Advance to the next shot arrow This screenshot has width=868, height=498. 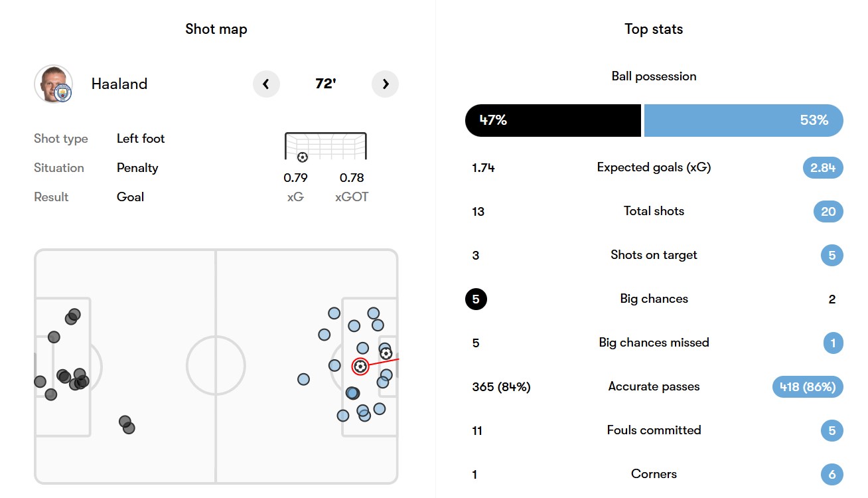[x=385, y=84]
